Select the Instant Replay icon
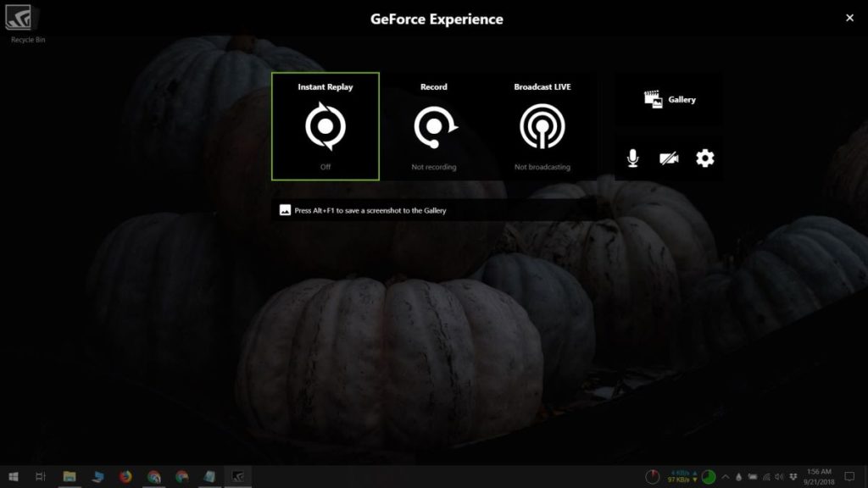The height and width of the screenshot is (488, 868). pos(325,126)
